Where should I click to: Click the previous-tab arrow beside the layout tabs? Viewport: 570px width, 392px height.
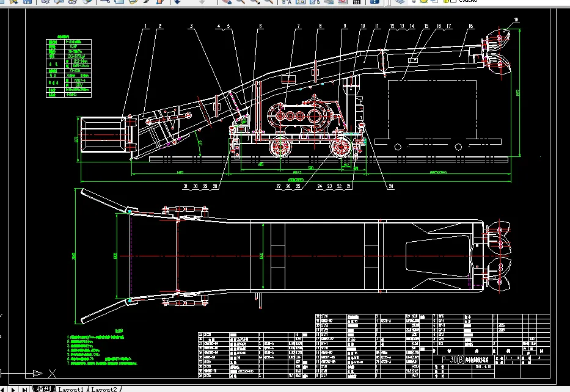(x=3, y=390)
